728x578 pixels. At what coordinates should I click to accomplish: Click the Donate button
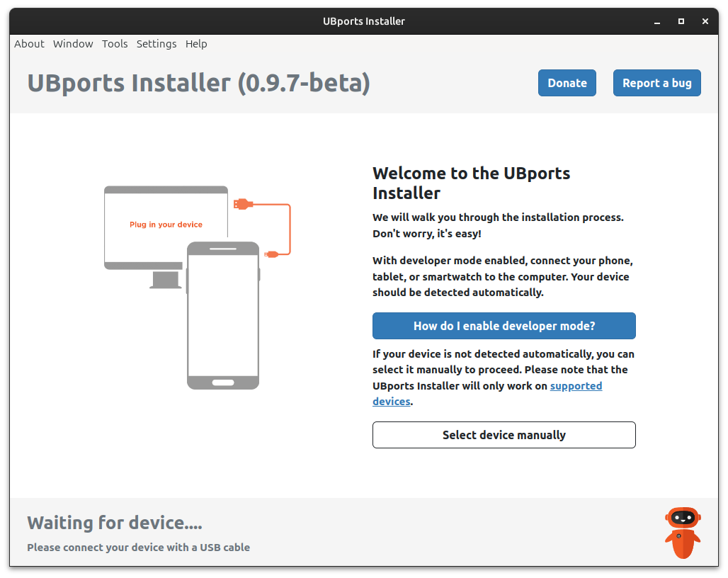point(567,83)
